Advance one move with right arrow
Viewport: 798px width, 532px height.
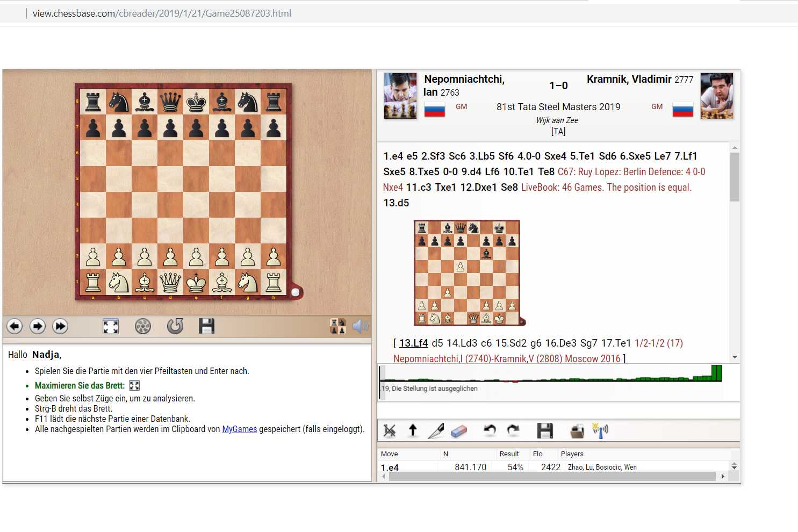38,326
